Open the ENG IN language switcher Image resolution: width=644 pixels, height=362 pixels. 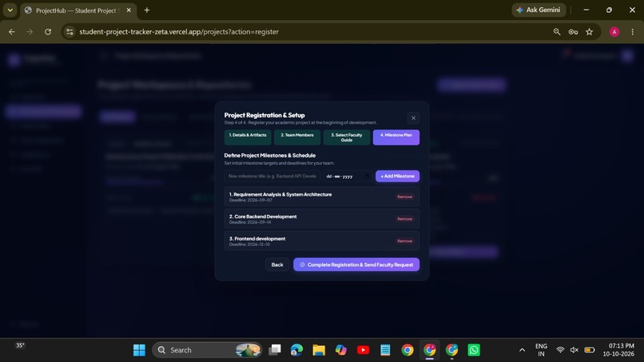click(541, 350)
